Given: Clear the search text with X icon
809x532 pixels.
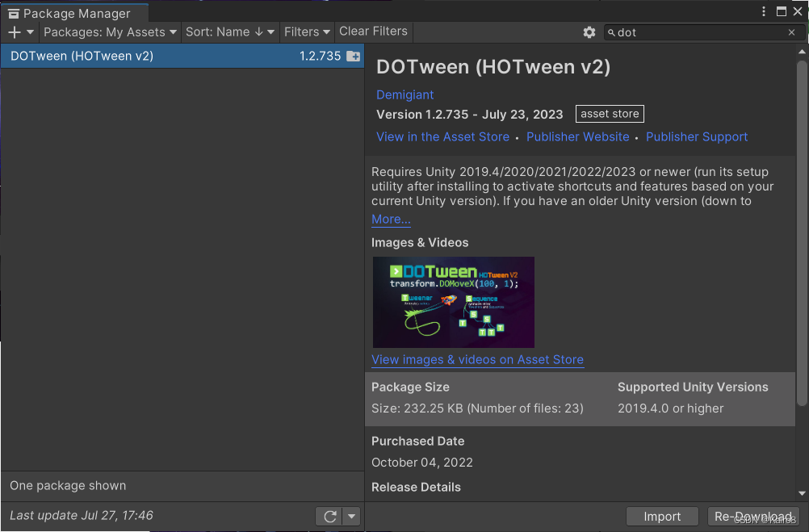Looking at the screenshot, I should click(791, 32).
